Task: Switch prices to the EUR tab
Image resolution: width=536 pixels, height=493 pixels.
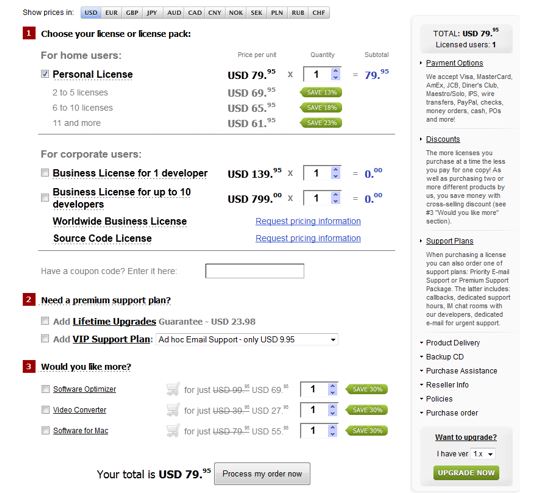Action: (x=111, y=13)
